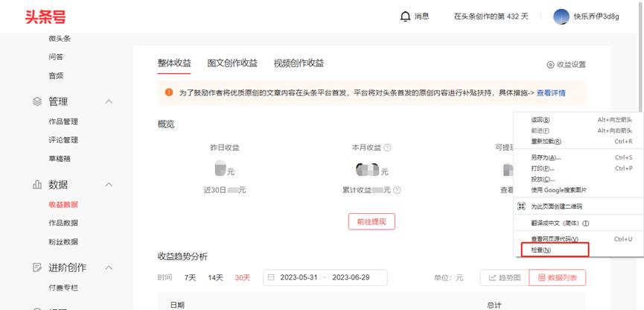The height and width of the screenshot is (310, 644).
Task: Choose 投放 in the context menu
Action: coord(578,180)
